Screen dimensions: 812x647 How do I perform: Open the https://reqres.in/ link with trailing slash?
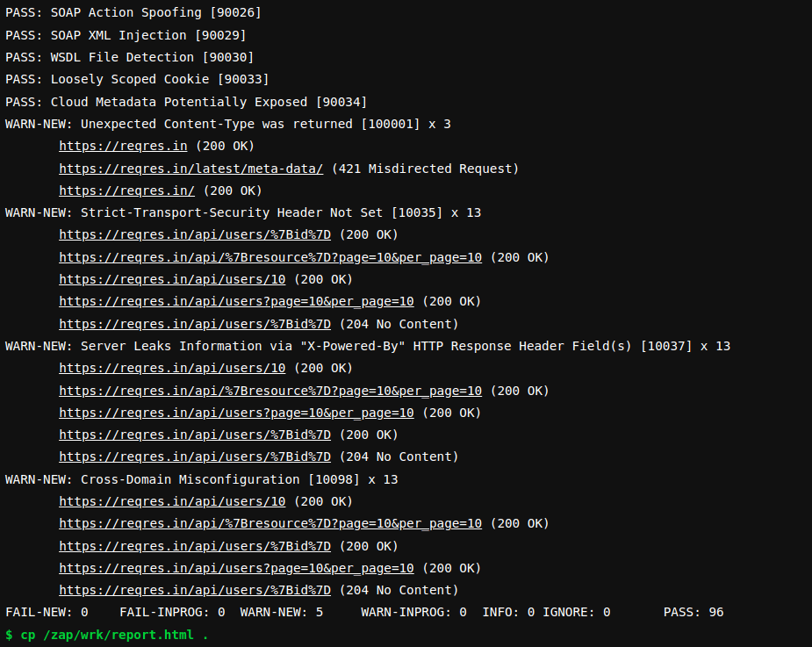click(x=126, y=191)
